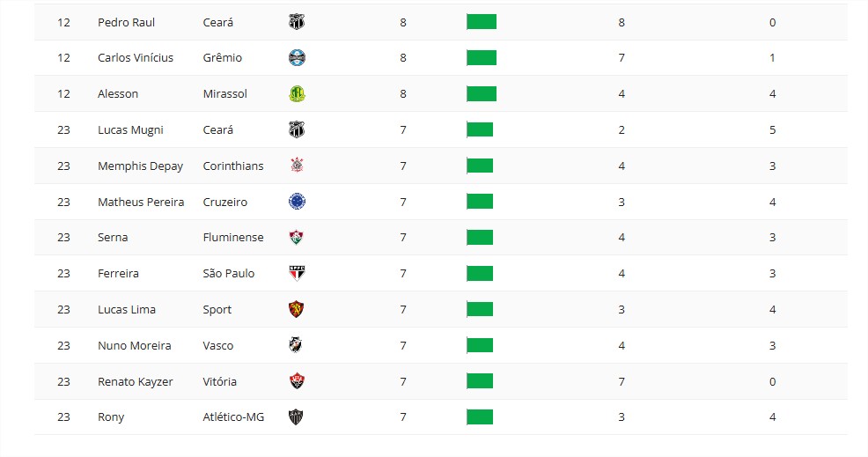Screen dimensions: 868x457
Task: Click the green bar in Pedro Raul's row
Action: click(x=482, y=22)
